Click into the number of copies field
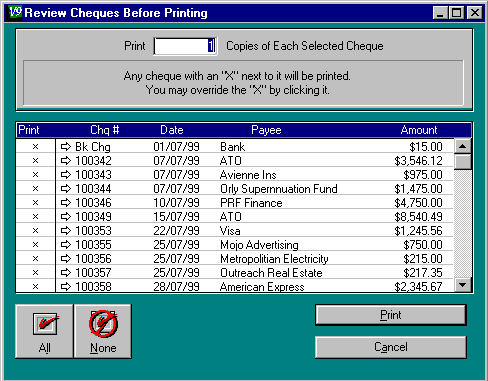The image size is (488, 381). click(185, 46)
